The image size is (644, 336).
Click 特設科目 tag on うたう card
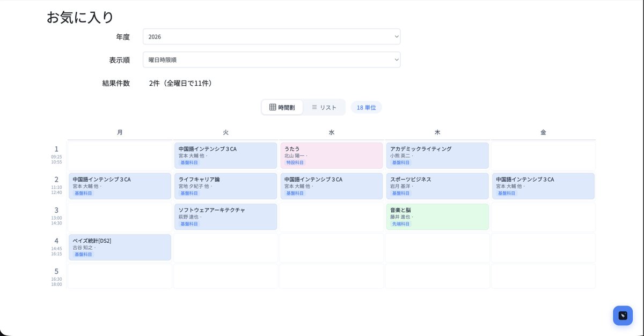click(295, 162)
